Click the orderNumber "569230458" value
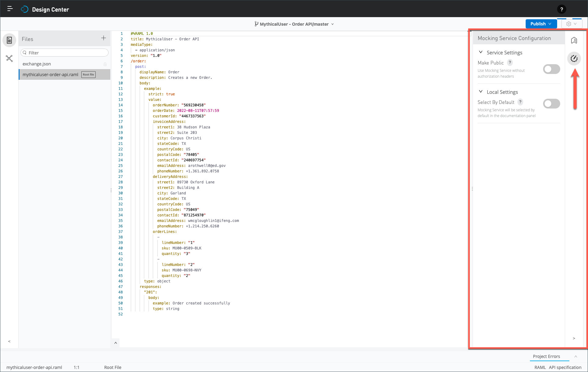The width and height of the screenshot is (588, 372). (x=193, y=105)
